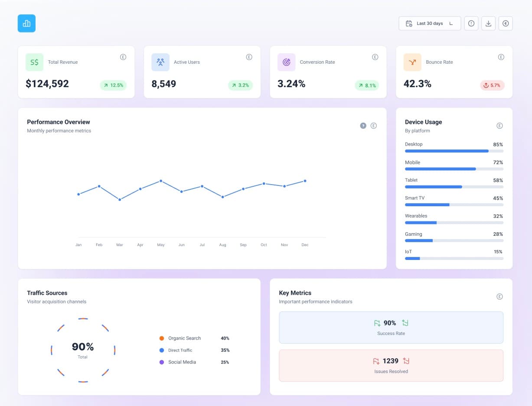
Task: Toggle Direct Traffic in the pie chart legend
Action: tap(179, 350)
